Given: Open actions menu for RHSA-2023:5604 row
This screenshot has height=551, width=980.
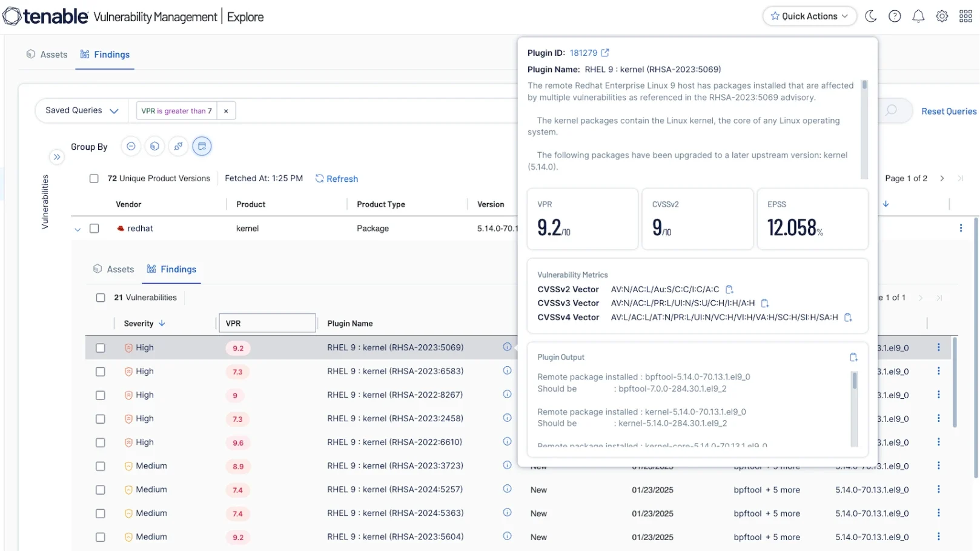Looking at the screenshot, I should click(x=939, y=536).
